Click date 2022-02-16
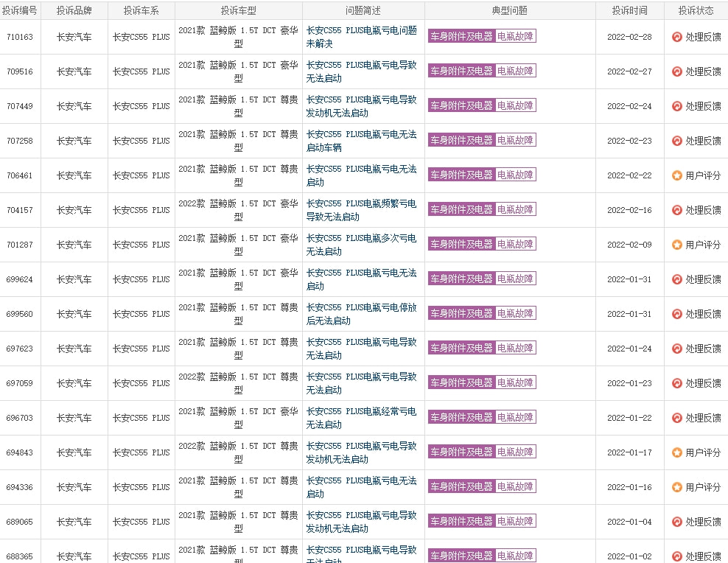This screenshot has width=728, height=563. coord(629,210)
